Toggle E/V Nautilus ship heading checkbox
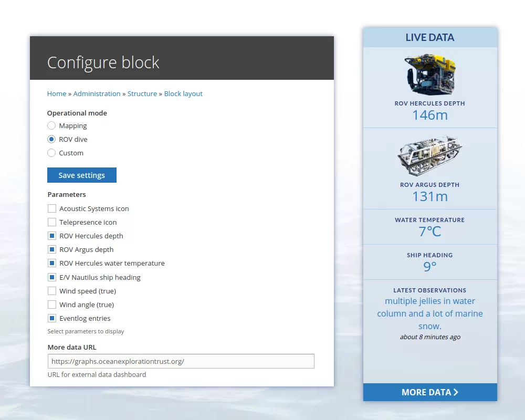This screenshot has width=525, height=420. (52, 277)
